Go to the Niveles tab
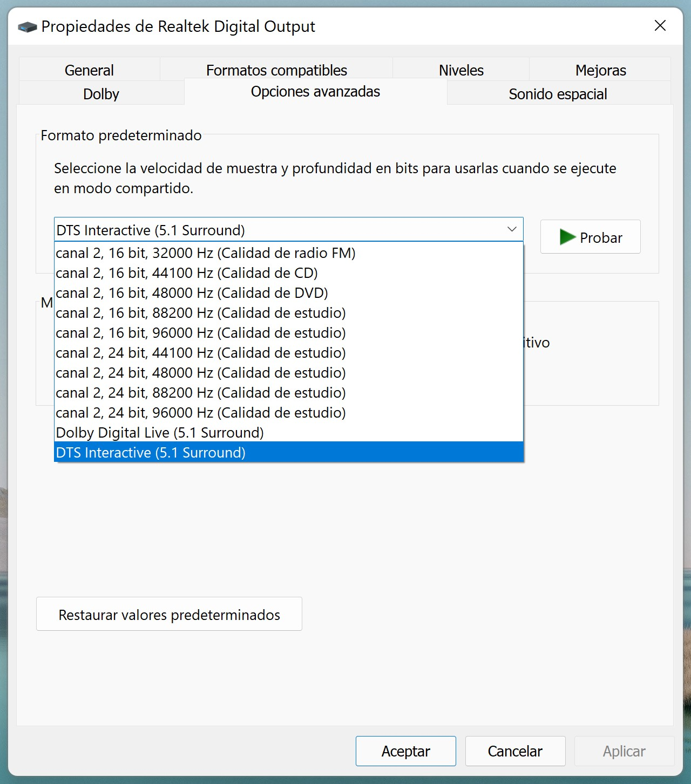 [x=461, y=70]
